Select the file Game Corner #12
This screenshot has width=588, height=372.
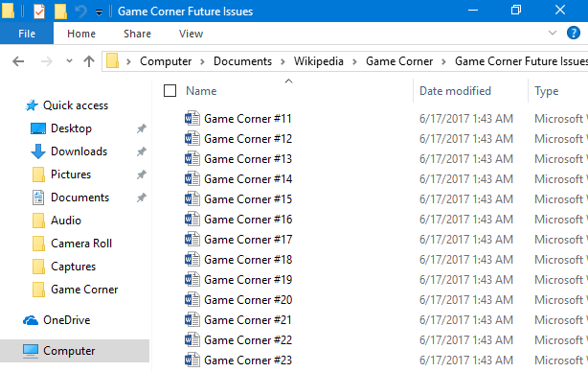[x=247, y=139]
